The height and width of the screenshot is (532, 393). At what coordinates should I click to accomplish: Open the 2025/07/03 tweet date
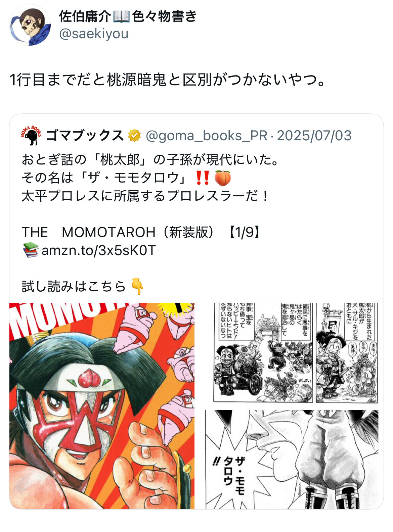[x=314, y=136]
